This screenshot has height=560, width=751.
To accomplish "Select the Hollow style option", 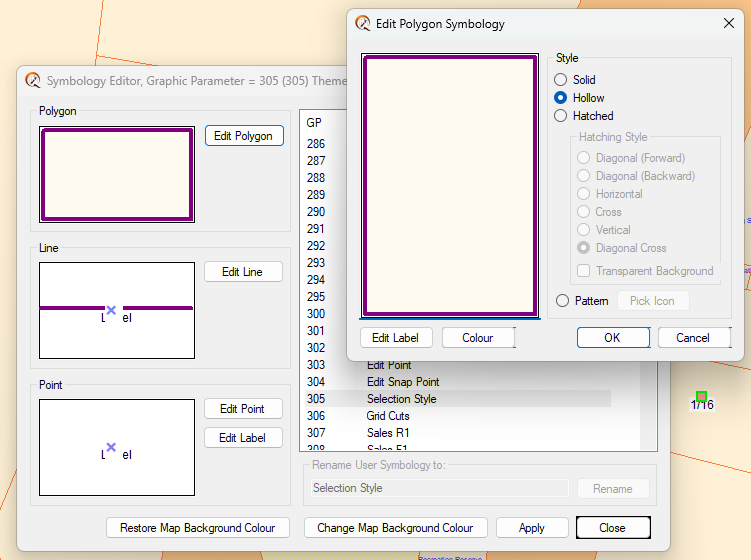I will [561, 98].
